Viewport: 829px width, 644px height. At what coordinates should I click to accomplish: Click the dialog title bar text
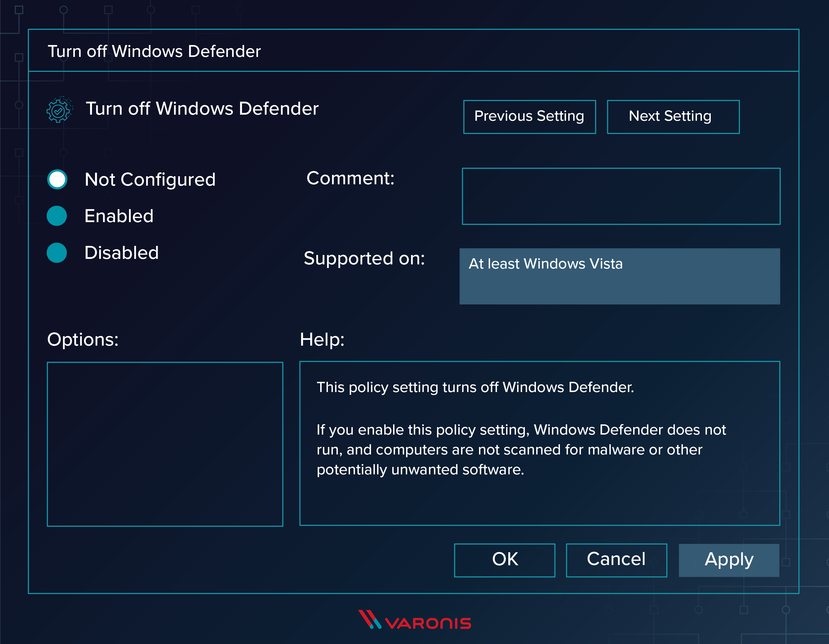154,51
